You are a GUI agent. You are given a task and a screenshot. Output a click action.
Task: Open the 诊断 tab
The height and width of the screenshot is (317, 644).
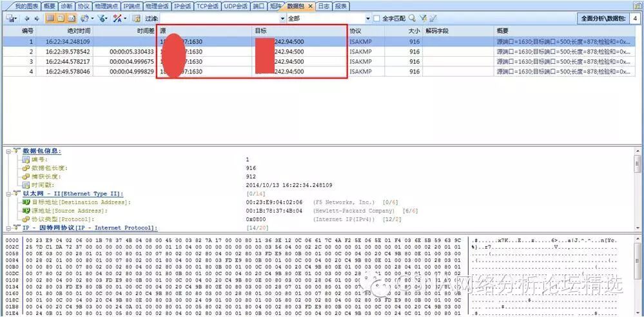click(x=66, y=6)
